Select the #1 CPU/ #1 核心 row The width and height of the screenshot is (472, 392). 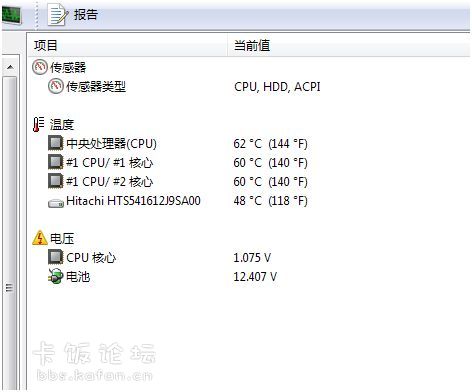click(x=248, y=163)
